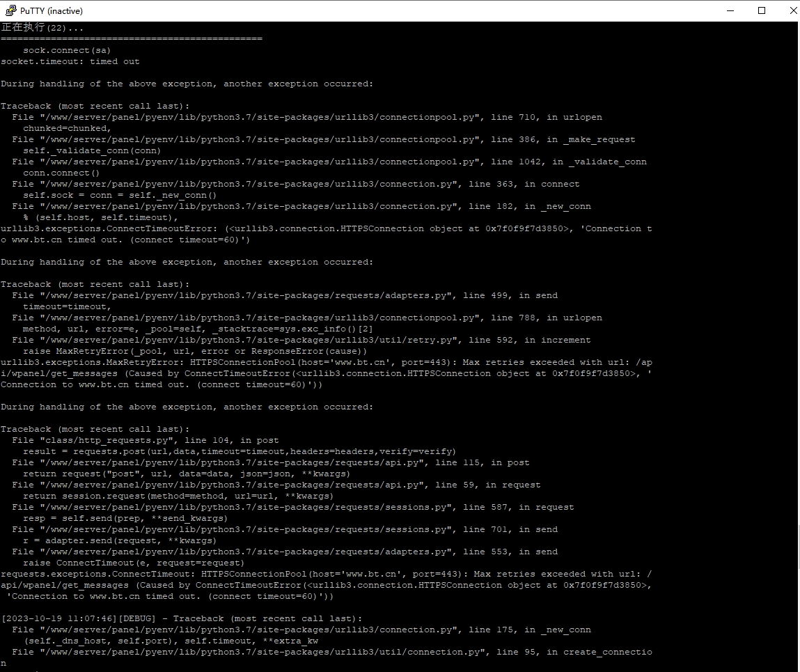Click the 'r = adapter.send(request, **kwargs)' line

click(120, 540)
